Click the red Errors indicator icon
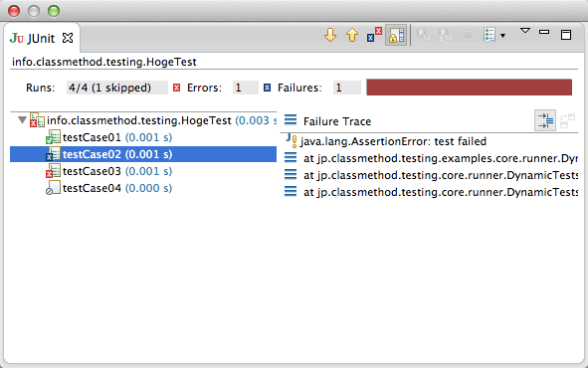588x368 pixels. 177,88
